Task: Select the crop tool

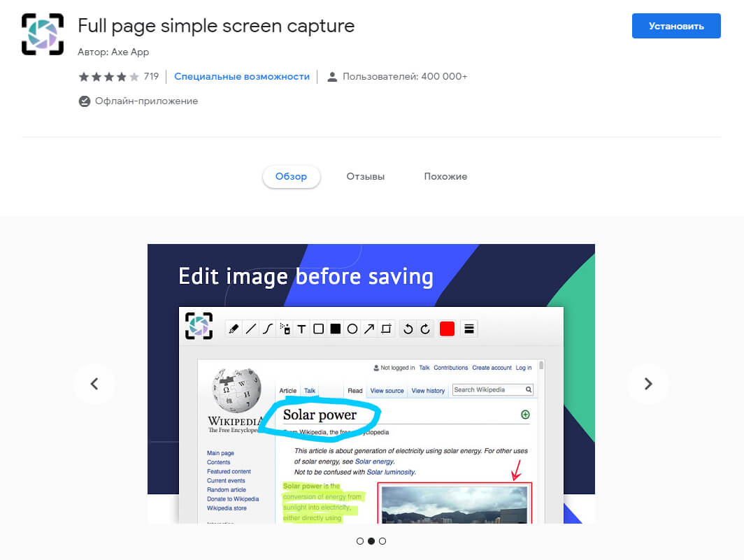Action: 386,329
